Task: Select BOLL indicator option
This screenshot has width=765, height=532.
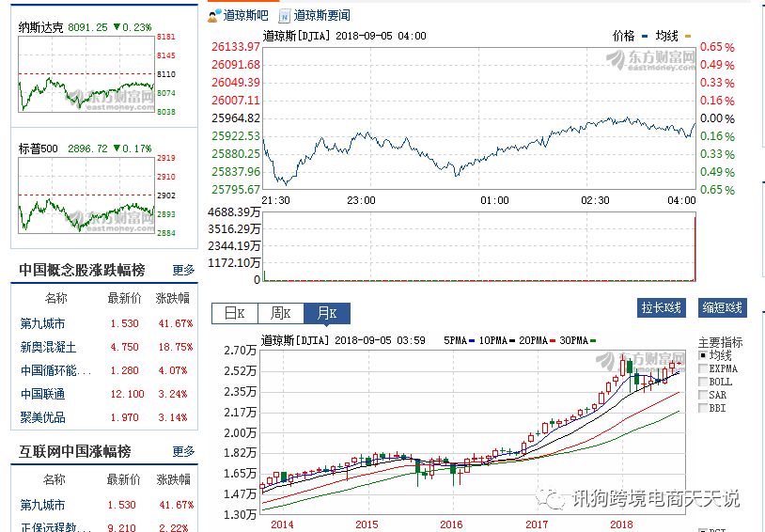Action: 703,382
